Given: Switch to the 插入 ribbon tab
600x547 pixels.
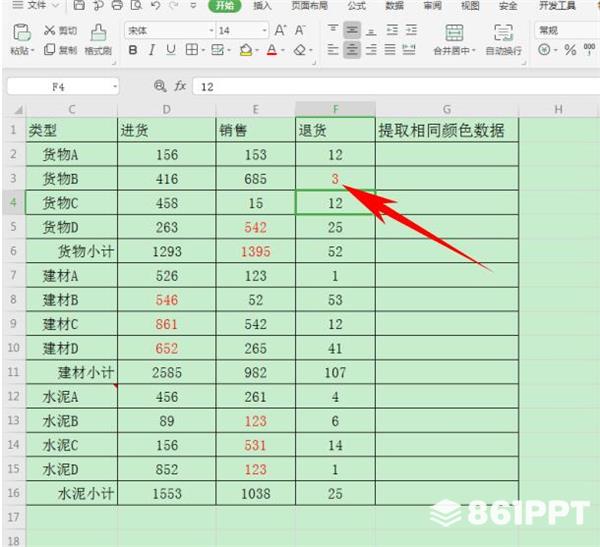Looking at the screenshot, I should (x=262, y=5).
